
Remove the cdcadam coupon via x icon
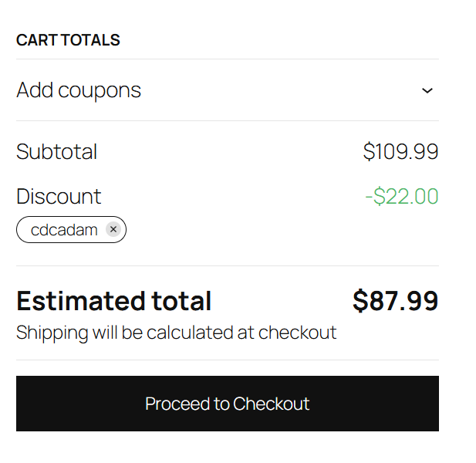(113, 229)
